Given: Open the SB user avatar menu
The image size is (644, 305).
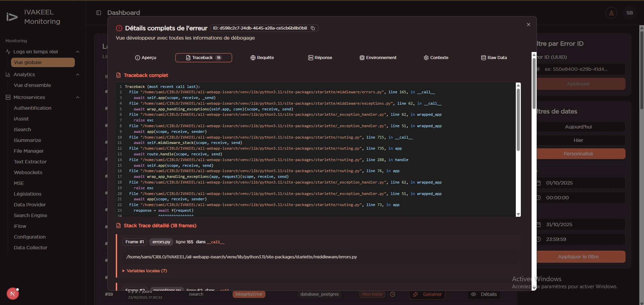Looking at the screenshot, I should tap(630, 13).
